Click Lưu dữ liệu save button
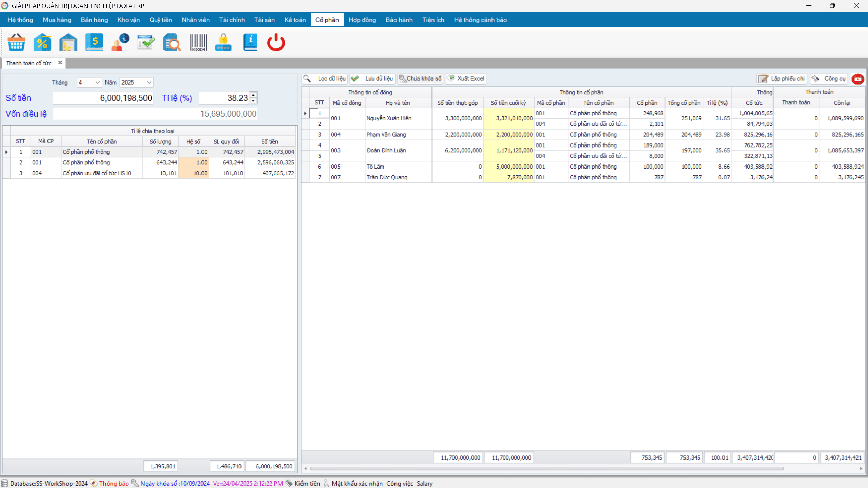This screenshot has width=868, height=488. click(x=372, y=79)
